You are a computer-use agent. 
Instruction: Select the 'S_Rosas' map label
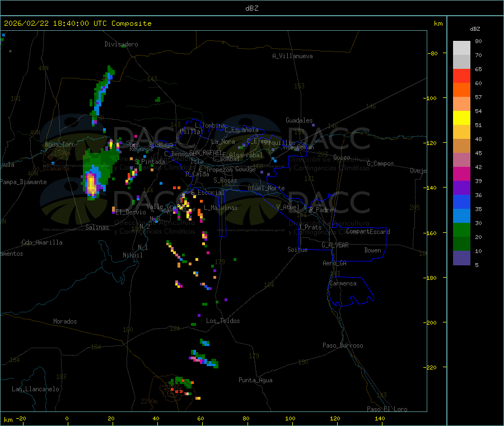click(225, 180)
